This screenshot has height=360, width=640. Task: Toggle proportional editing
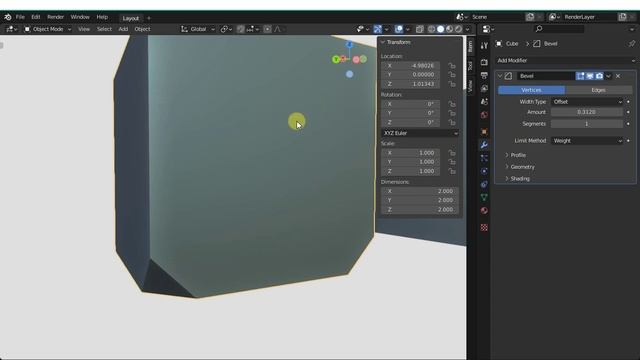pyautogui.click(x=267, y=29)
